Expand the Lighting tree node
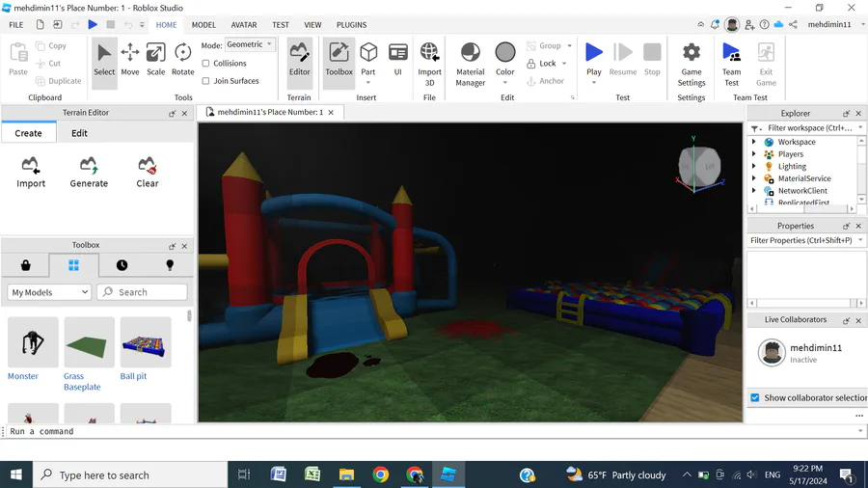The height and width of the screenshot is (488, 868). click(x=753, y=166)
